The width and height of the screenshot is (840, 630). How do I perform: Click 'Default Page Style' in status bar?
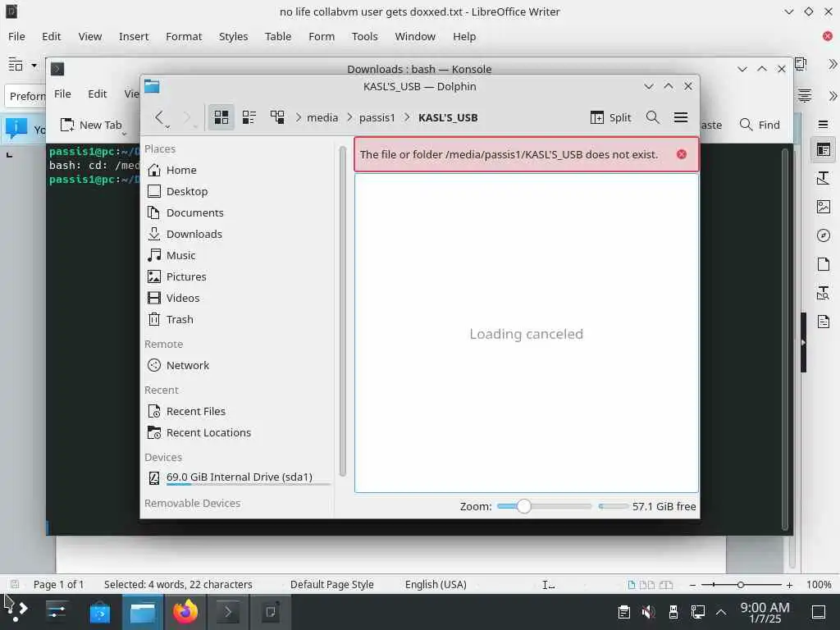click(331, 584)
